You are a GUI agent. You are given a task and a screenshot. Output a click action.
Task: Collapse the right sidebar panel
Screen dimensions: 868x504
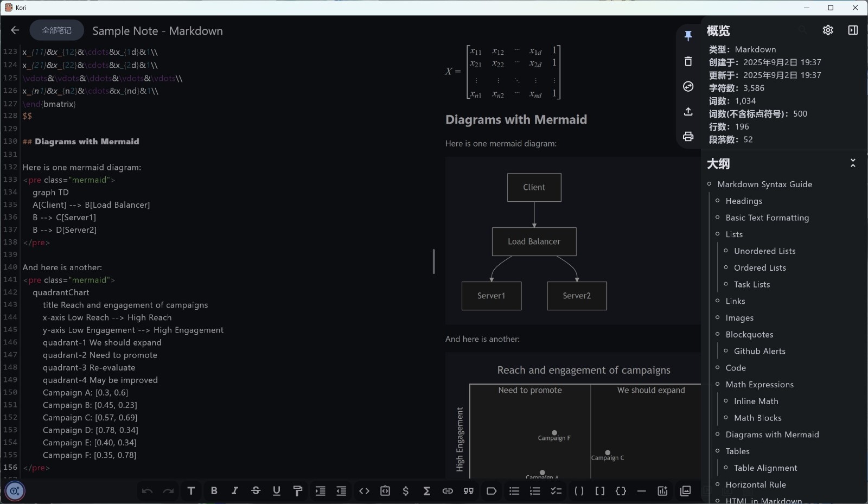853,30
